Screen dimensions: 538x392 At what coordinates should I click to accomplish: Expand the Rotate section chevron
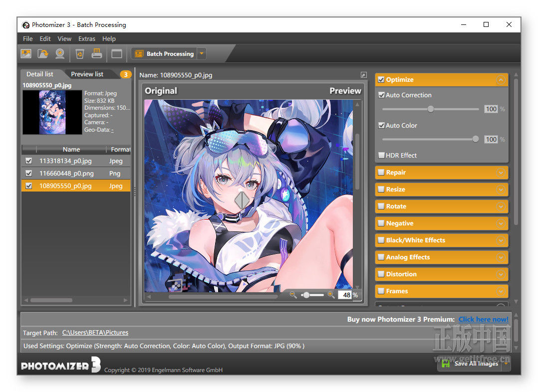[501, 206]
